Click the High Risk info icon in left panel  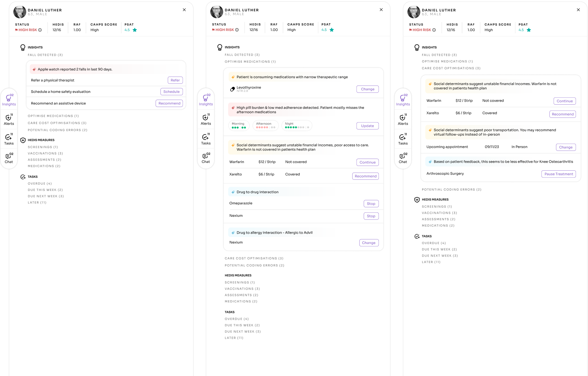pyautogui.click(x=40, y=30)
